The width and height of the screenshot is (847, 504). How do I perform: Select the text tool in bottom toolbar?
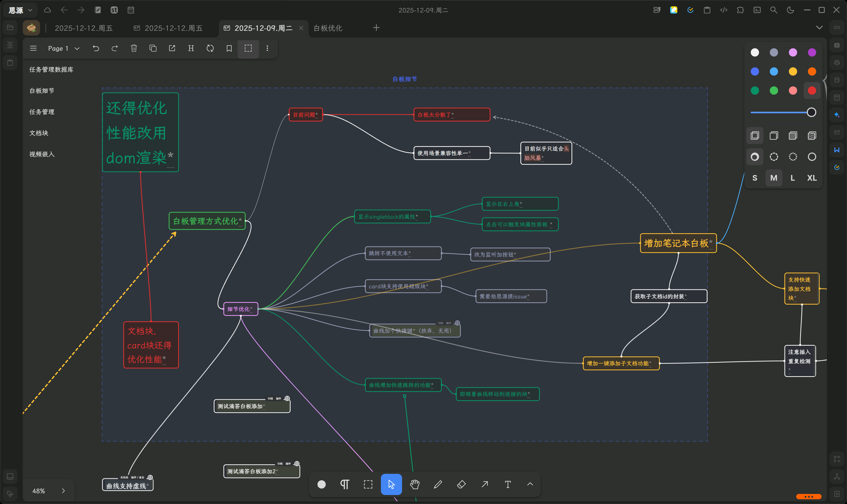coord(508,484)
